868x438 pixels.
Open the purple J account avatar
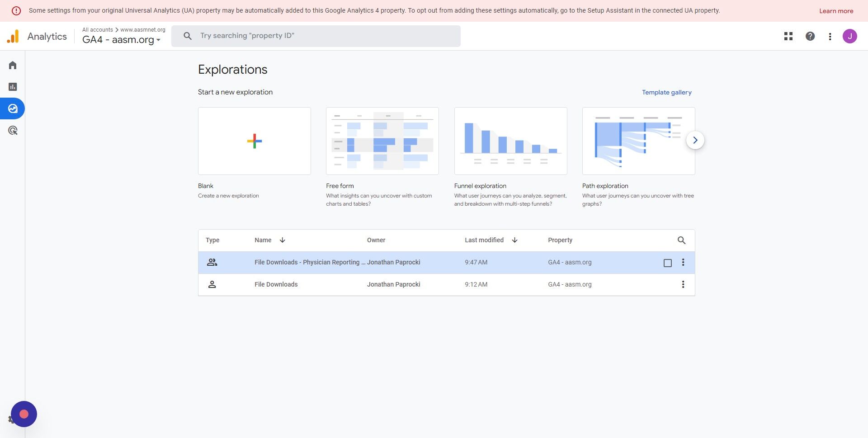850,36
